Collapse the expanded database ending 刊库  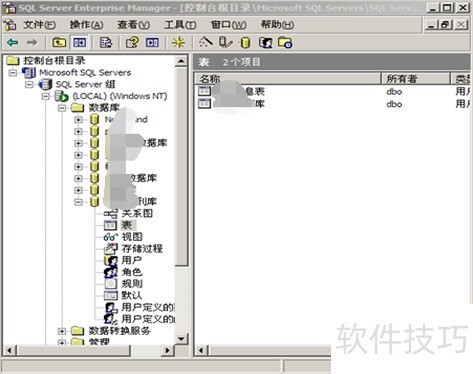coord(78,202)
